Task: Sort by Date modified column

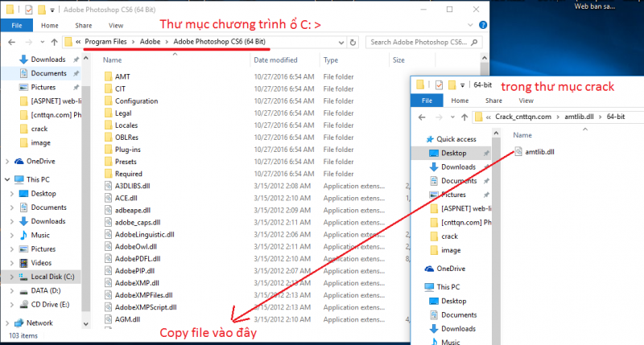Action: tap(275, 60)
